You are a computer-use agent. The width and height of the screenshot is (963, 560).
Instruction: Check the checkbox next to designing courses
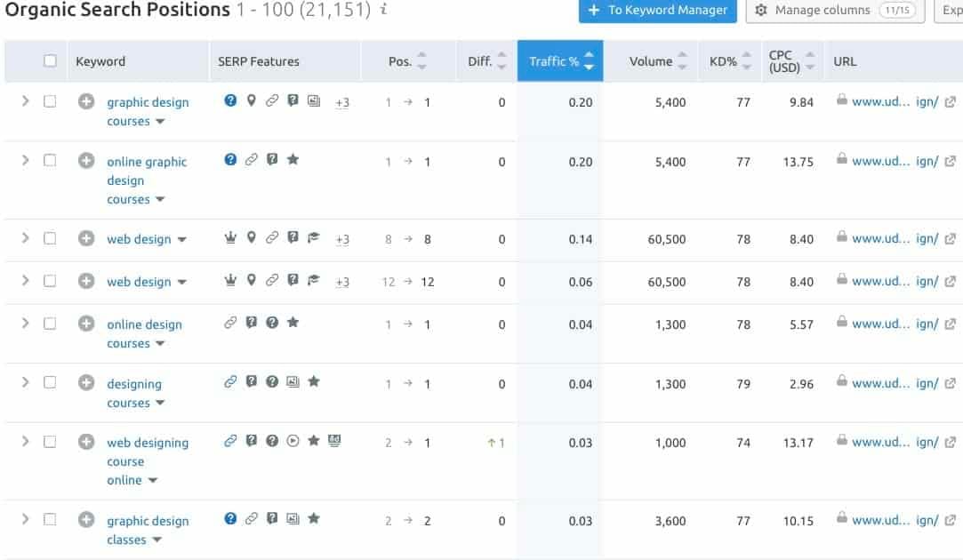(x=50, y=381)
